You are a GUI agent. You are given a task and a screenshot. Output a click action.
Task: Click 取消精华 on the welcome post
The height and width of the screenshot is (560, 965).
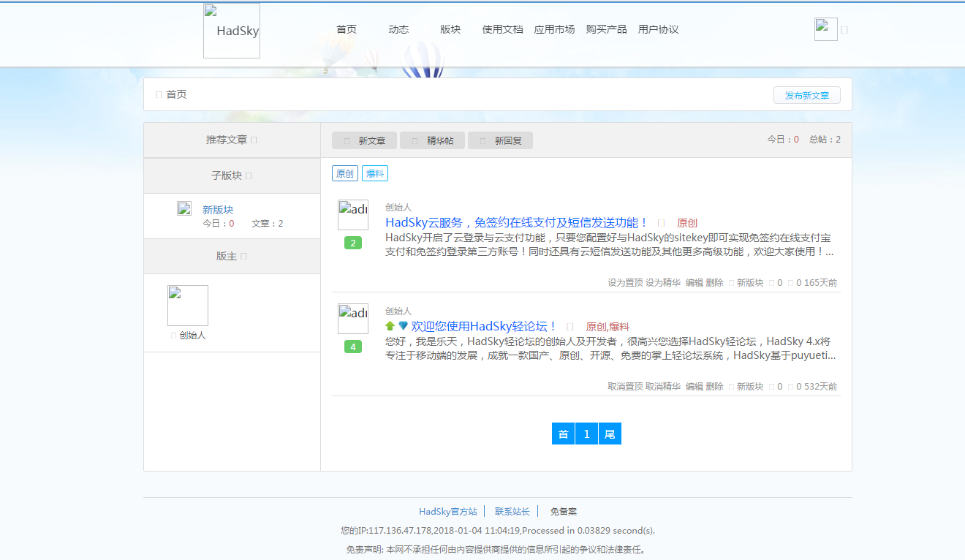pyautogui.click(x=663, y=387)
